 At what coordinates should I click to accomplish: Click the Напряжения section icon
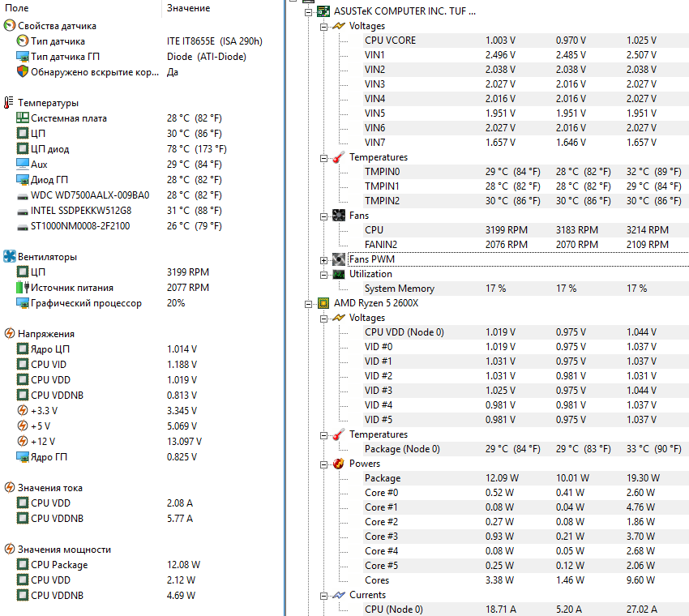[10, 334]
